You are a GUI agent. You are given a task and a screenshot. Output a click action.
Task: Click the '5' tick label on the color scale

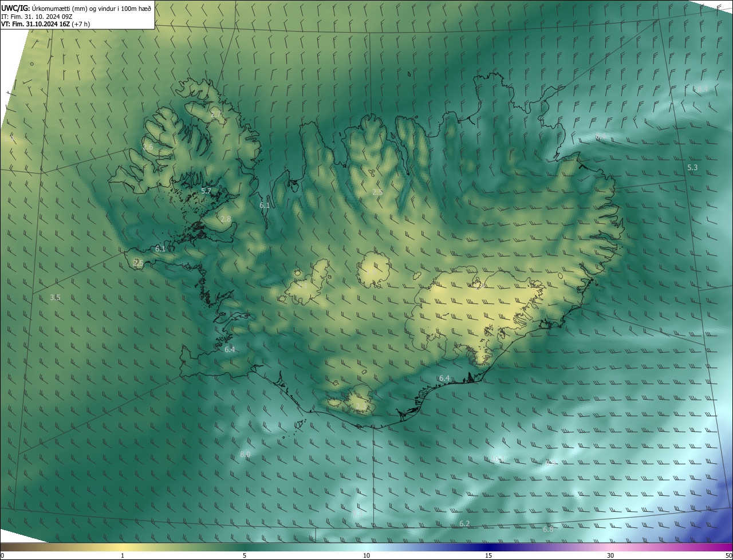pos(245,555)
